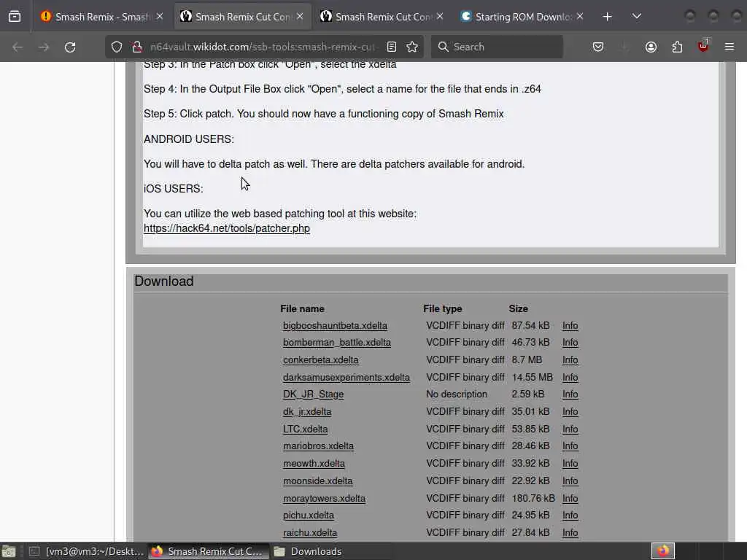Select the '14.55 MB' size cell
Screen dimensions: 747x560
pyautogui.click(x=532, y=378)
